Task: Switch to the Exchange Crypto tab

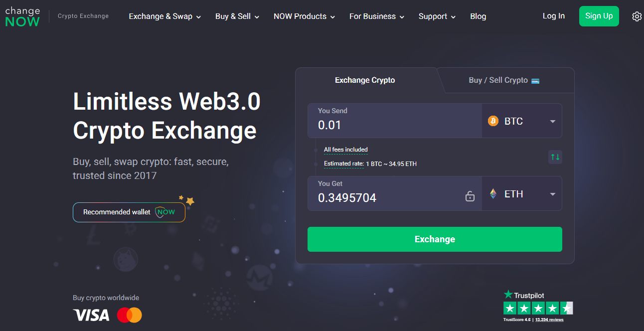Action: tap(365, 80)
